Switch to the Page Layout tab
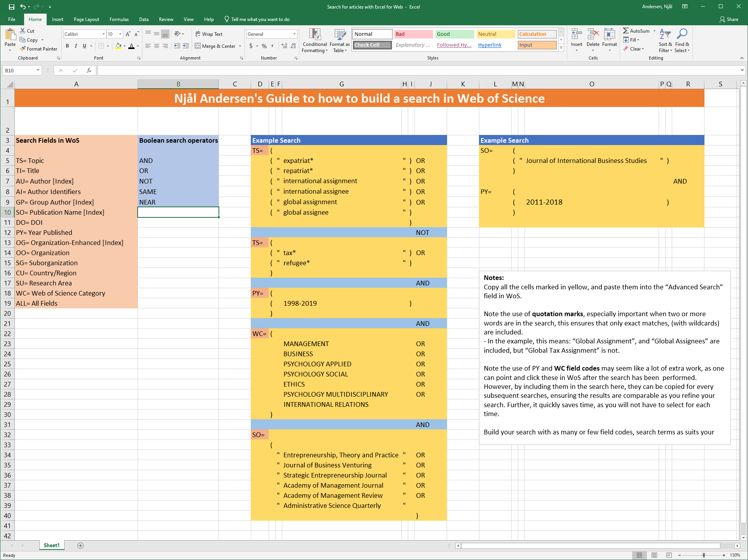Screen dimensions: 748x560 [86, 19]
